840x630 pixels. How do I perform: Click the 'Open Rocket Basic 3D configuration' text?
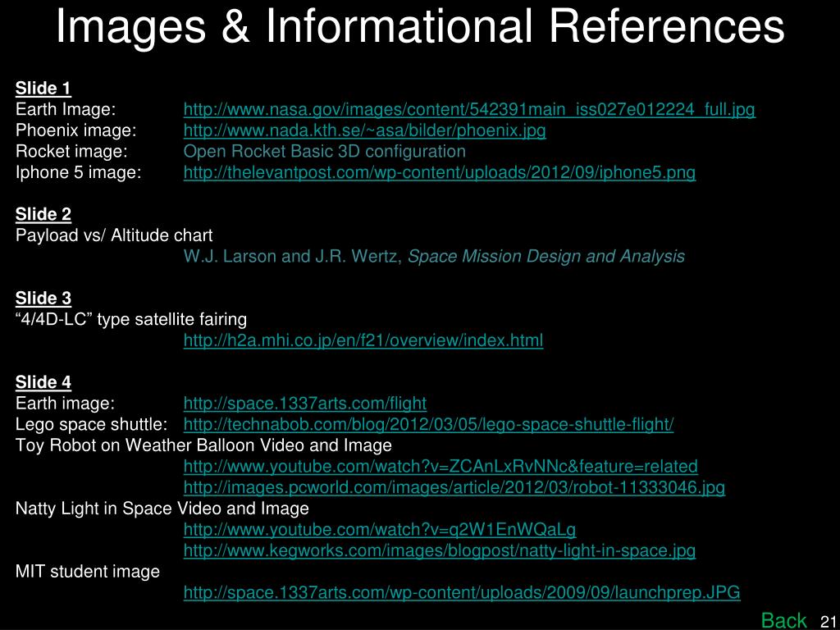tap(325, 152)
